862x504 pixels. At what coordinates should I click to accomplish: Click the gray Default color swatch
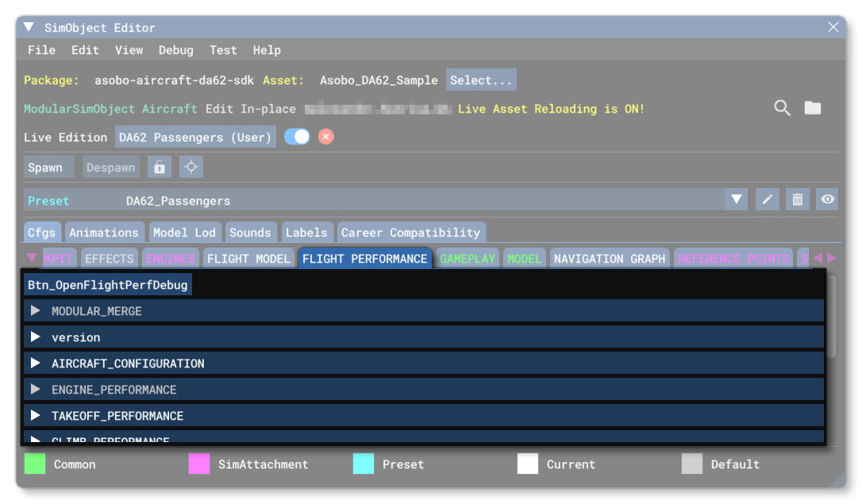tap(692, 464)
